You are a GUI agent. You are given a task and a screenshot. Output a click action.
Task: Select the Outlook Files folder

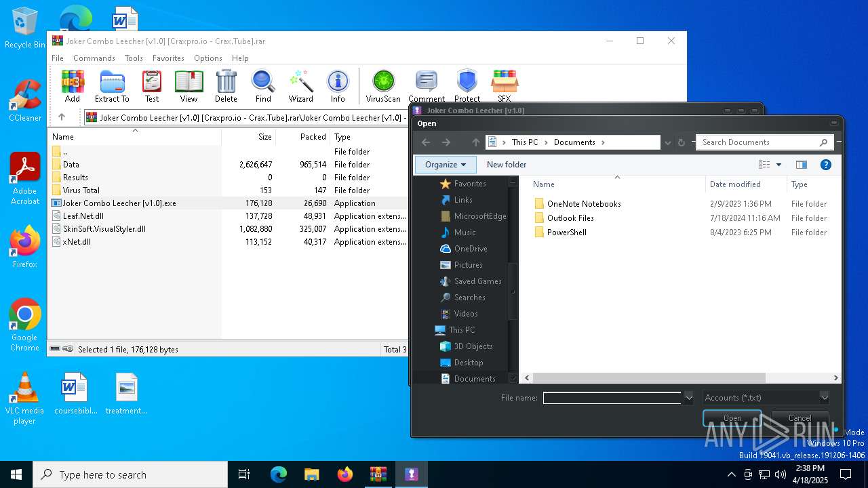pyautogui.click(x=570, y=218)
